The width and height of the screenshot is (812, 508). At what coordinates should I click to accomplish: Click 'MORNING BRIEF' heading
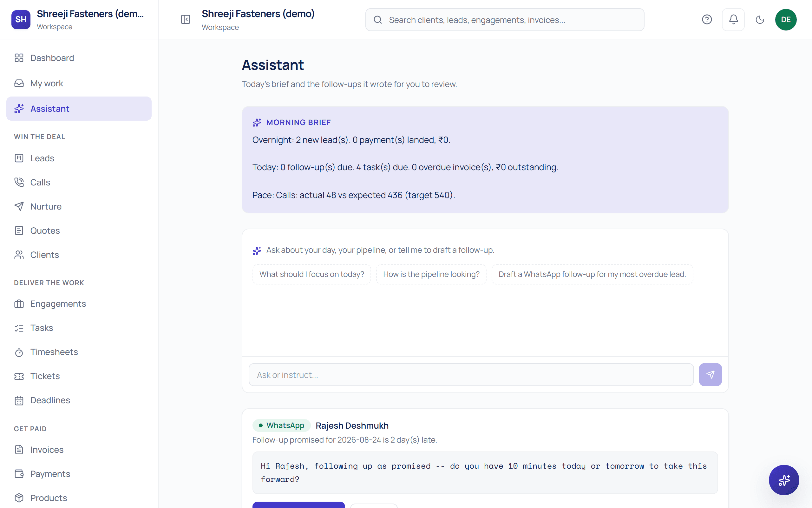298,123
